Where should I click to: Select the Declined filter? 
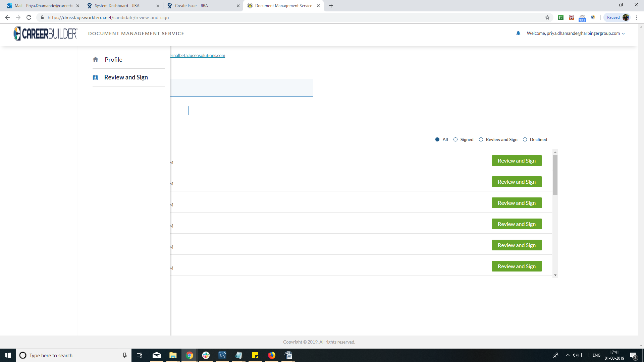pos(525,139)
